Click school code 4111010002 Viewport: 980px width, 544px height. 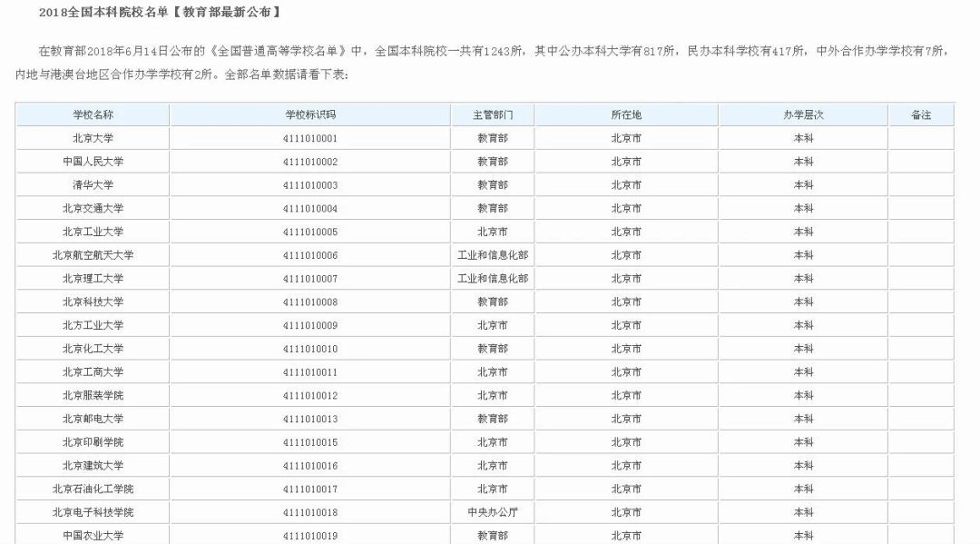click(x=310, y=162)
